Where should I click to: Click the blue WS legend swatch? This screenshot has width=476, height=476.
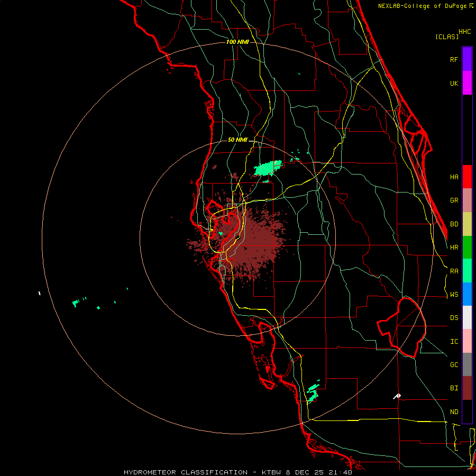pos(467,294)
